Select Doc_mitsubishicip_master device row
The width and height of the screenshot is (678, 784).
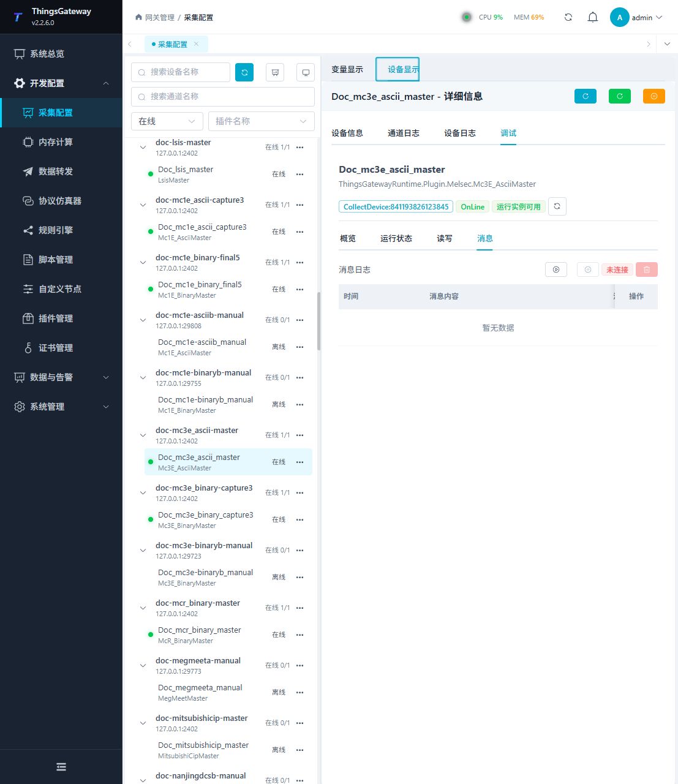[228, 750]
